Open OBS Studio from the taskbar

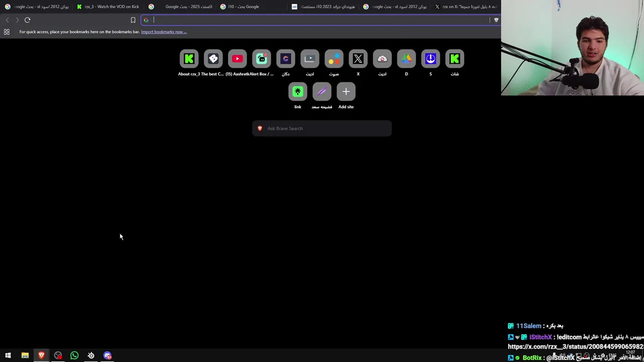(58, 355)
